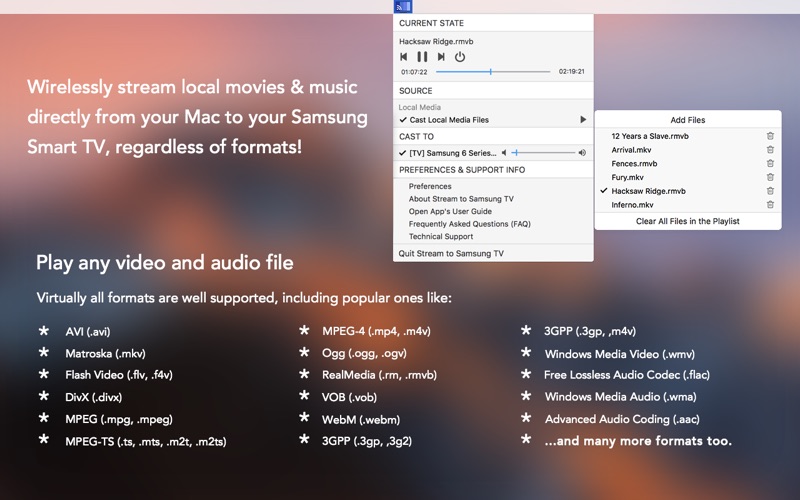Open the Stream to Samsung TV menu bar icon

tap(403, 7)
